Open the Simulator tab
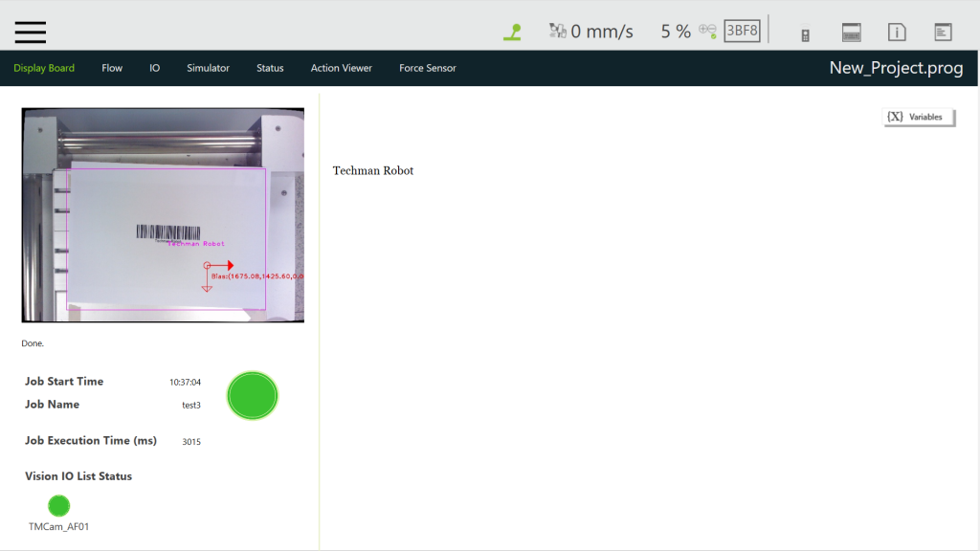The height and width of the screenshot is (551, 980). [208, 68]
